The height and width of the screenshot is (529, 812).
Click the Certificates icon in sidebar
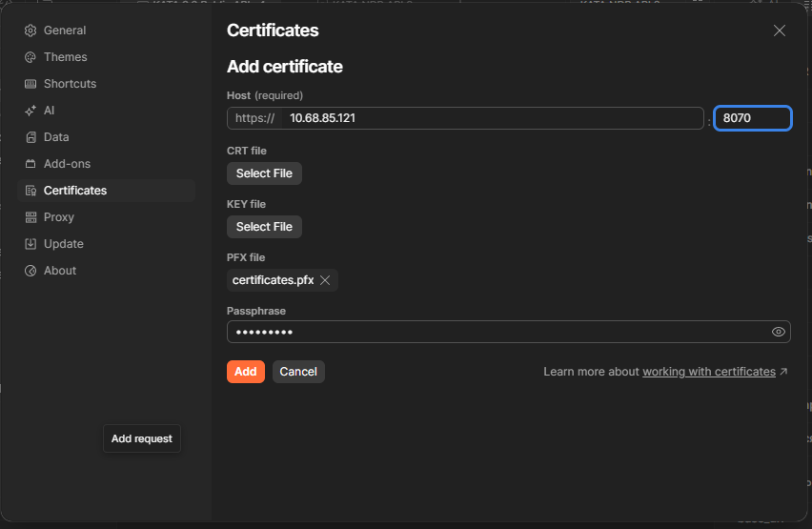30,191
